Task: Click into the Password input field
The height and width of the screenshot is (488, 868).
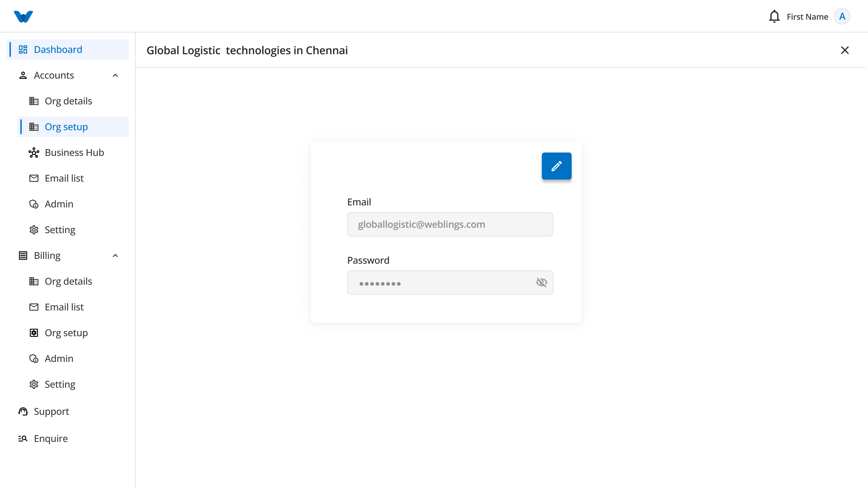Action: point(450,283)
